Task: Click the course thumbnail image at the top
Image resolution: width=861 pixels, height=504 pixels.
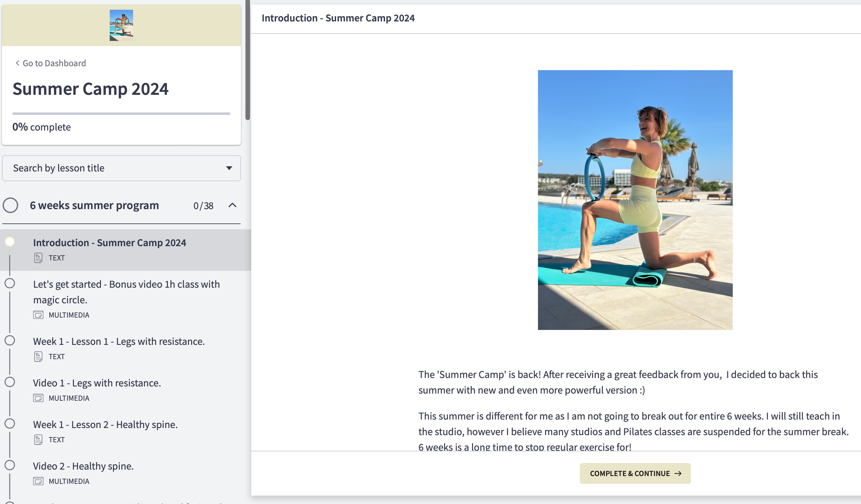Action: 121,25
